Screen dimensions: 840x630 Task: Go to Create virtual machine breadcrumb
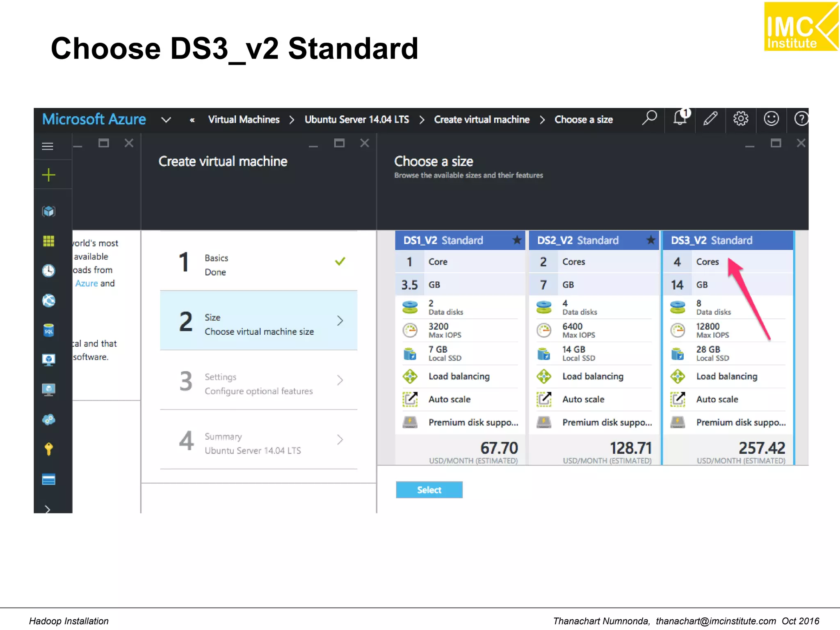pyautogui.click(x=482, y=119)
